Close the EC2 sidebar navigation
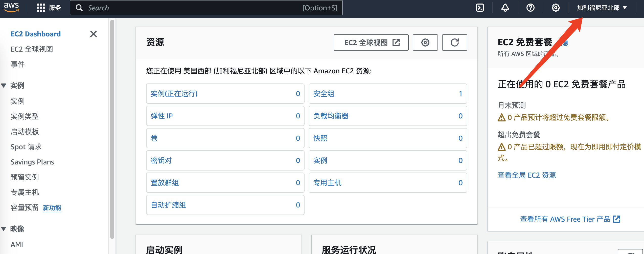This screenshot has height=254, width=644. (x=94, y=34)
